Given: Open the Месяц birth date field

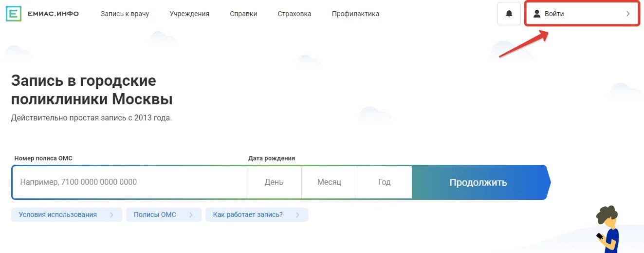Looking at the screenshot, I should click(x=329, y=182).
